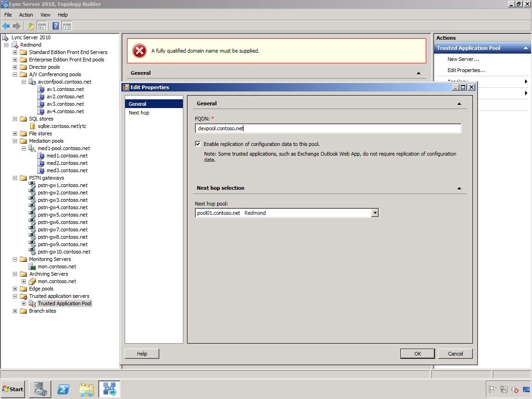
Task: Click the red error icon in the warning banner
Action: (x=139, y=51)
